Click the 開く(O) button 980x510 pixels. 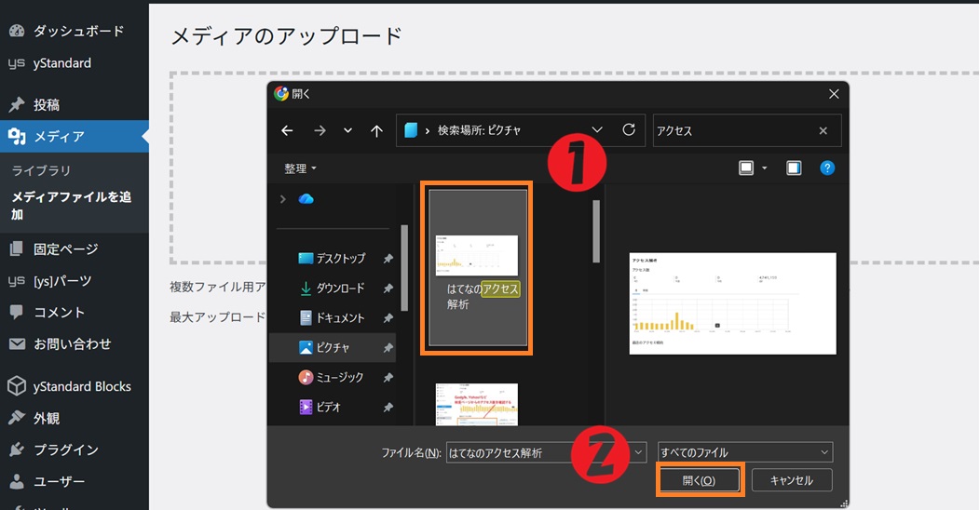[x=700, y=480]
